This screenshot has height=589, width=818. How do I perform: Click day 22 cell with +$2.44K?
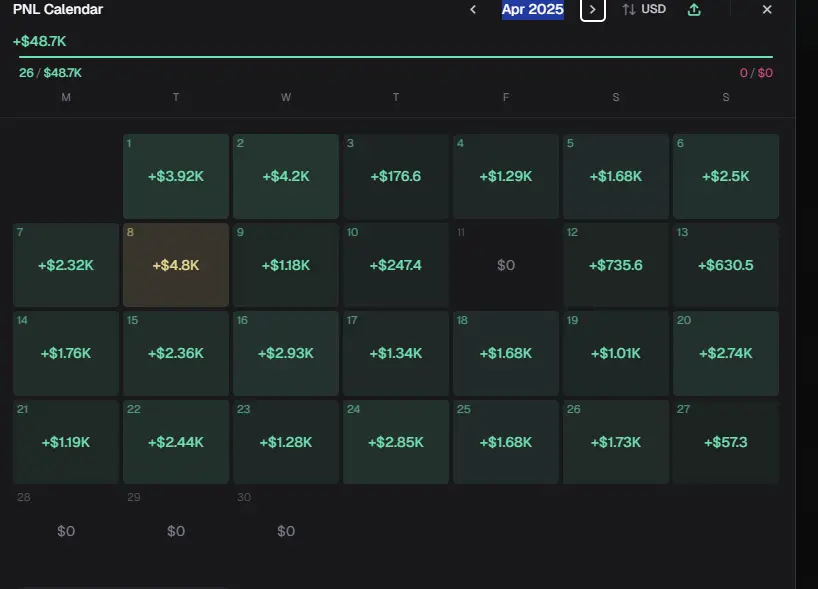tap(176, 442)
